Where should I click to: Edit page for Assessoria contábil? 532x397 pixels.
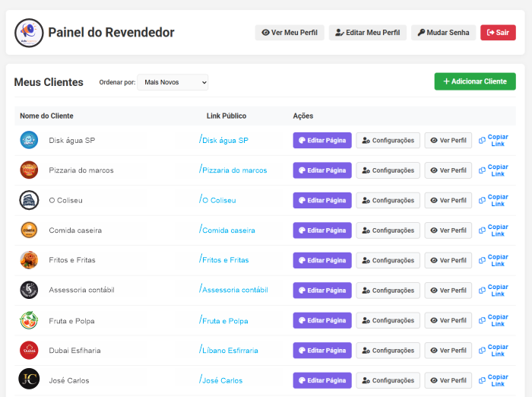322,291
